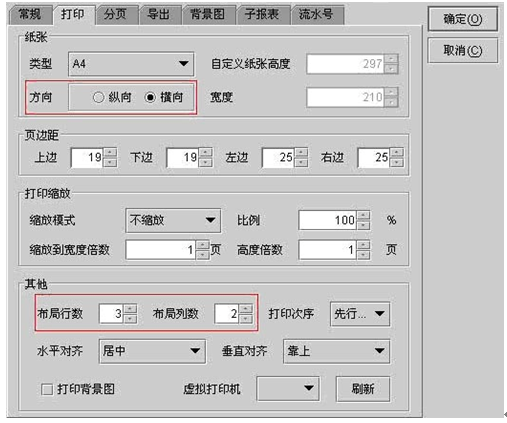This screenshot has height=423, width=507.
Task: Open the 类型 paper type A4 dropdown
Action: [131, 64]
